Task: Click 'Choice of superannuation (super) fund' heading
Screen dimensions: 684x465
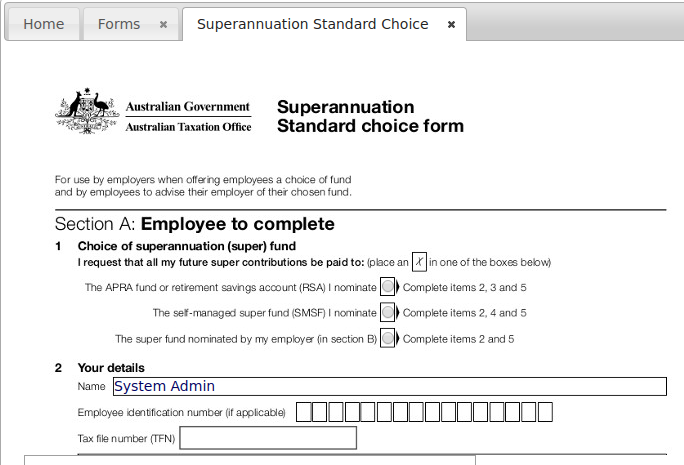Action: 187,246
